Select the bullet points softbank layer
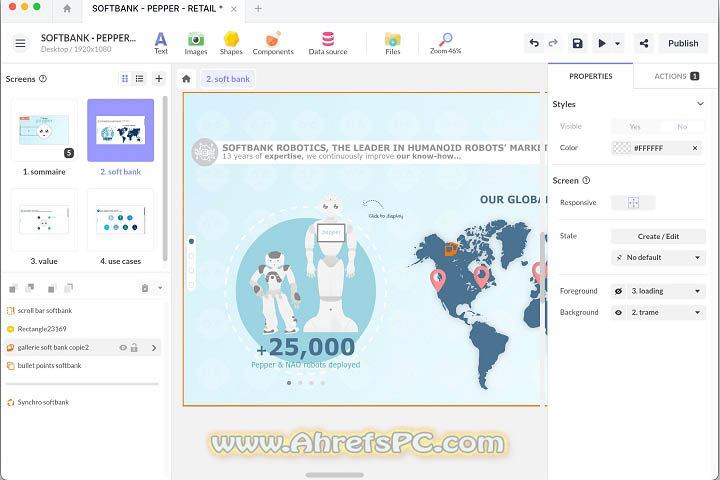This screenshot has width=720, height=480. click(83, 366)
